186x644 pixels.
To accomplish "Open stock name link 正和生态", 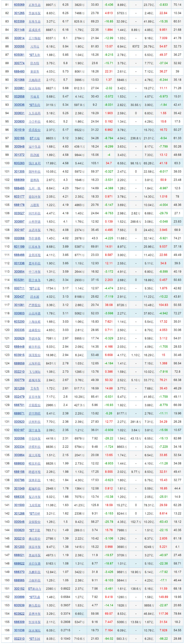I will [35, 5].
